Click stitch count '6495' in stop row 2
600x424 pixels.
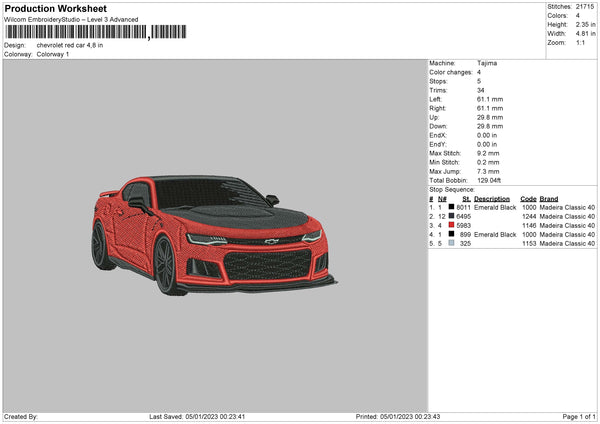463,217
